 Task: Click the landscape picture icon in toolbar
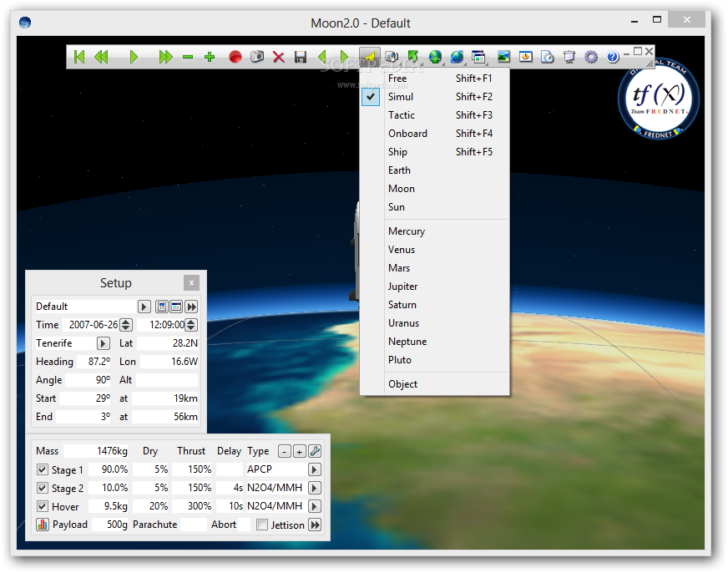click(x=503, y=57)
